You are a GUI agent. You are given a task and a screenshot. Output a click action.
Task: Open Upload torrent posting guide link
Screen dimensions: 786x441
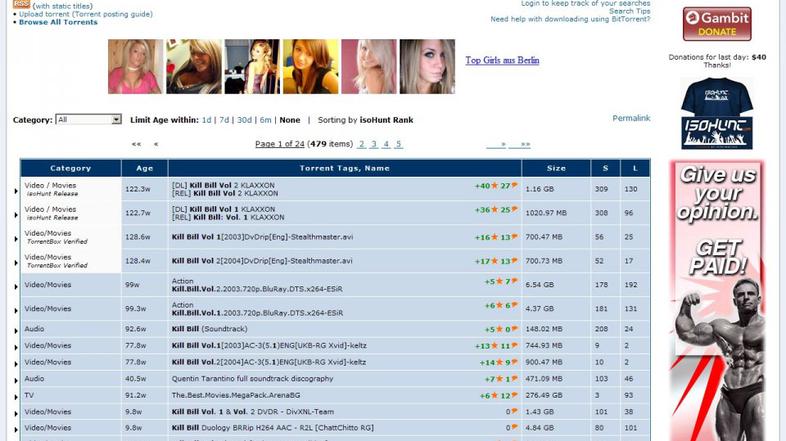(x=86, y=14)
